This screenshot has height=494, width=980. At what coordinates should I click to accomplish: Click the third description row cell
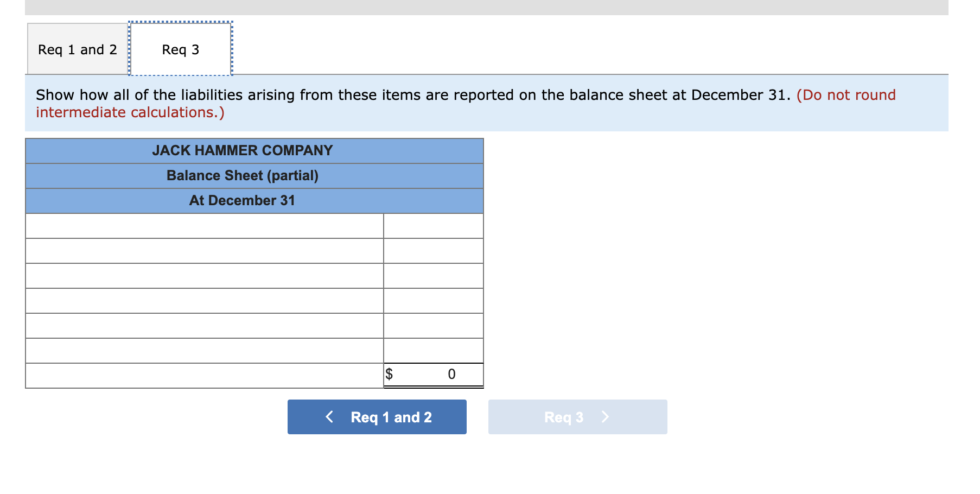point(203,275)
